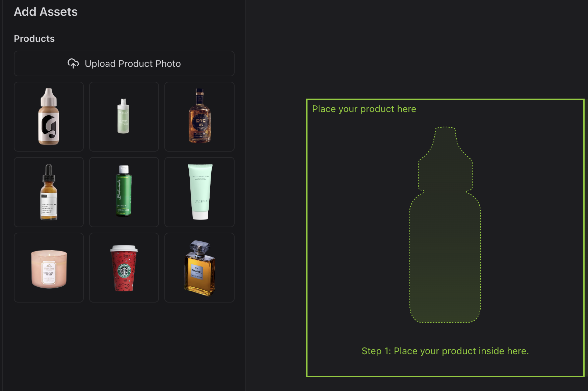Image resolution: width=588 pixels, height=391 pixels.
Task: Click the 'Place your product here' label
Action: (x=364, y=109)
